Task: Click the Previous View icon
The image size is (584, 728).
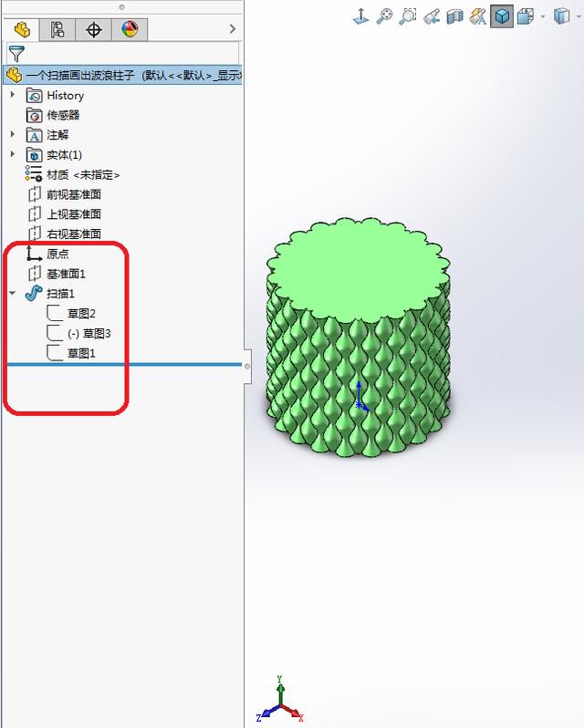Action: point(432,17)
